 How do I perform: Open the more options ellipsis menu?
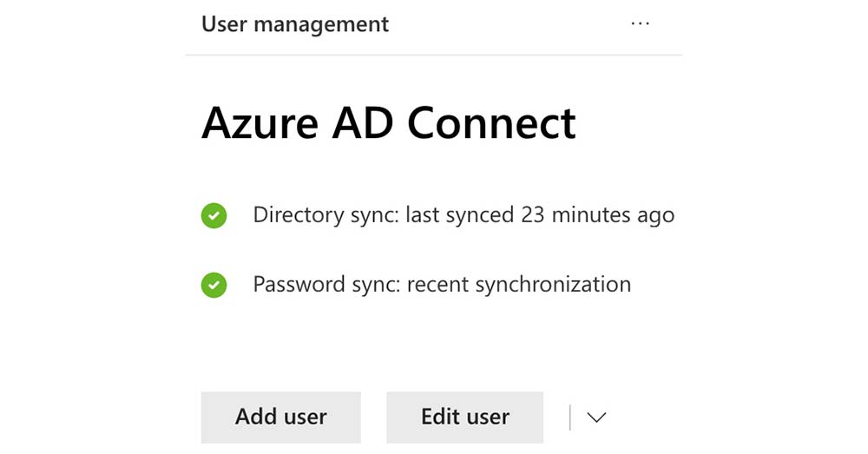coord(640,24)
